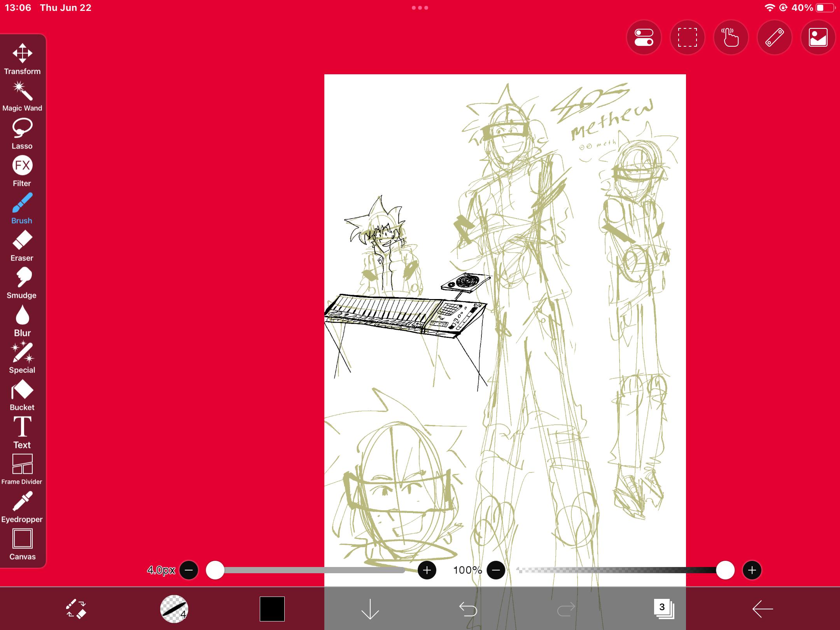The width and height of the screenshot is (840, 630).
Task: Select the Eyedropper tool
Action: tap(22, 507)
